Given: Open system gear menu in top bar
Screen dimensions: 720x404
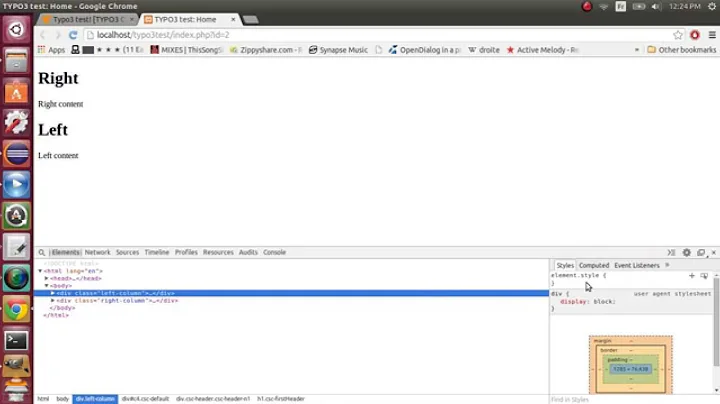Looking at the screenshot, I should point(712,6).
